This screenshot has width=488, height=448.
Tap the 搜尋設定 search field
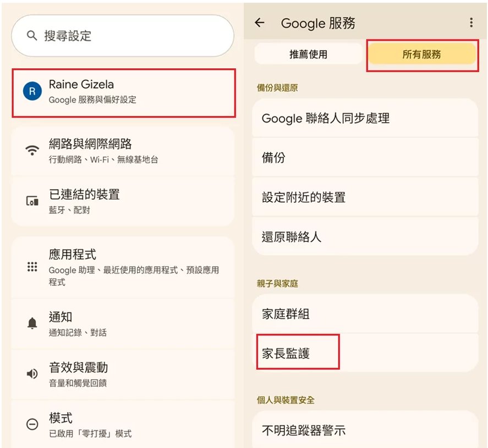point(121,35)
